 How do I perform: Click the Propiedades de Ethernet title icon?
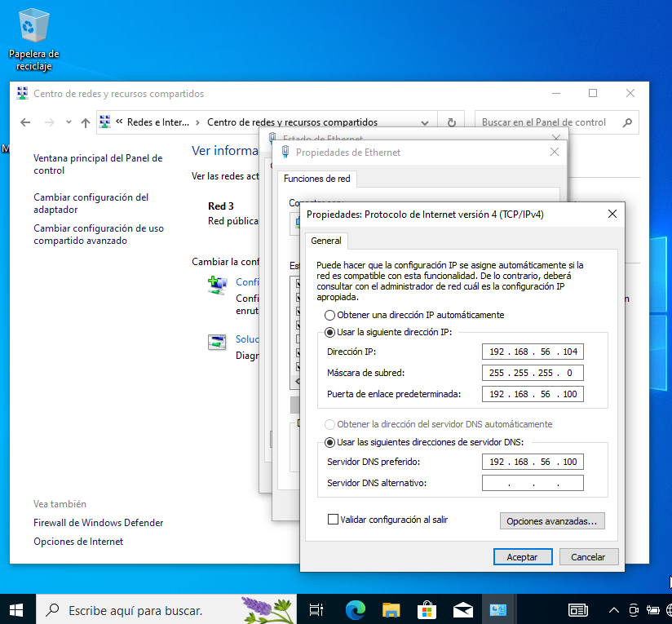[x=285, y=152]
